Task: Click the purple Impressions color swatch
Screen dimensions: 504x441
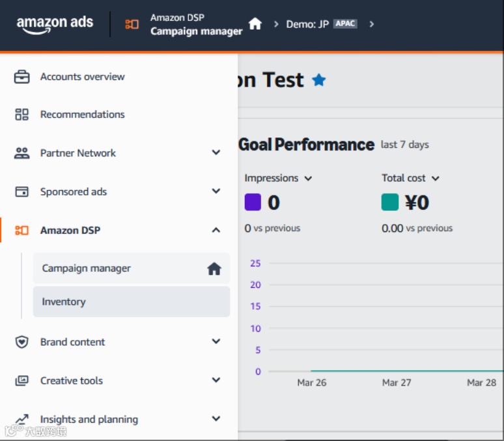Action: click(x=253, y=203)
